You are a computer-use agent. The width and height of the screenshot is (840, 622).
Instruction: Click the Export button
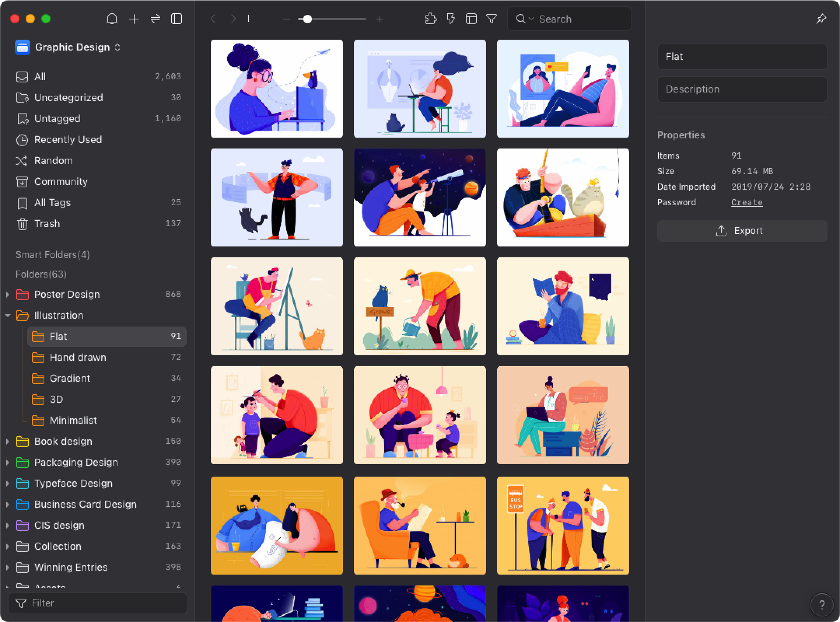(742, 231)
